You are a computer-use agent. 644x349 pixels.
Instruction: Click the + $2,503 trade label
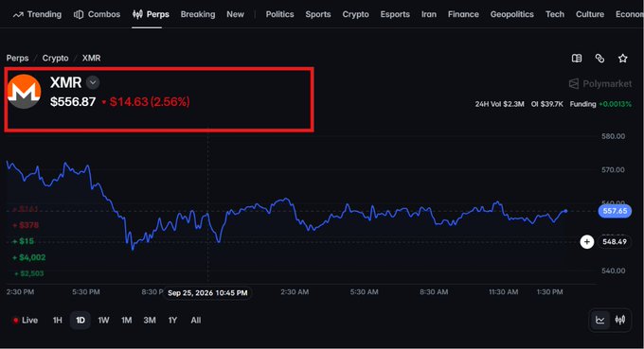[28, 273]
